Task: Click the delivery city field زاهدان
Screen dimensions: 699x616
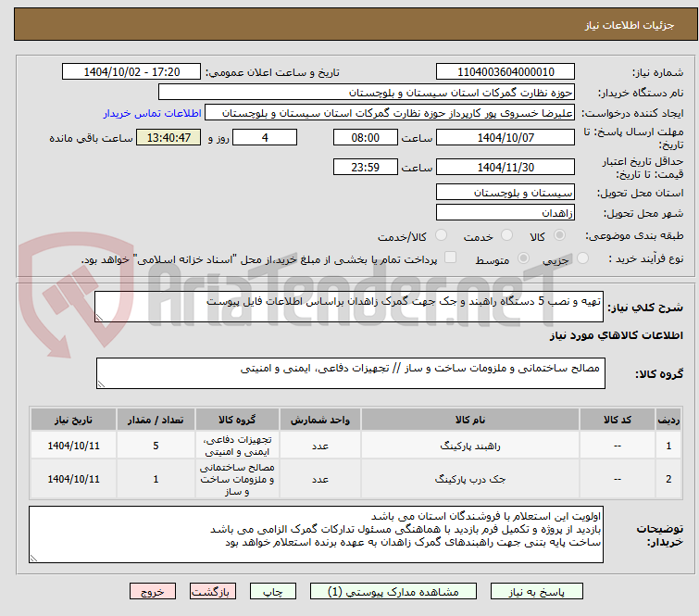Action: coord(506,212)
